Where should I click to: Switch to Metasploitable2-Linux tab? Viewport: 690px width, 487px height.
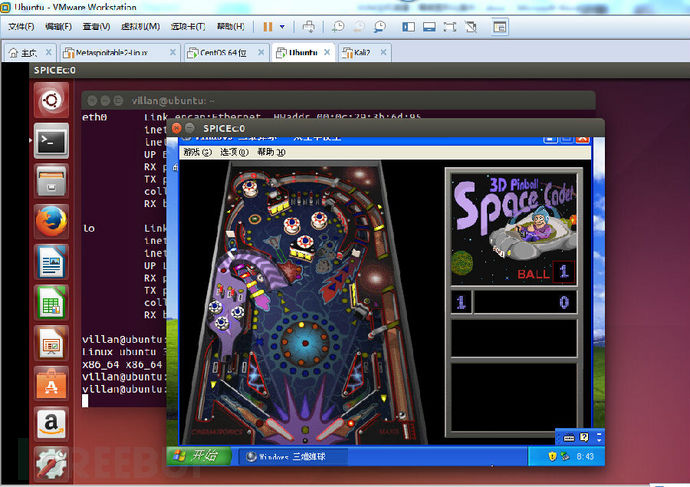coord(111,53)
